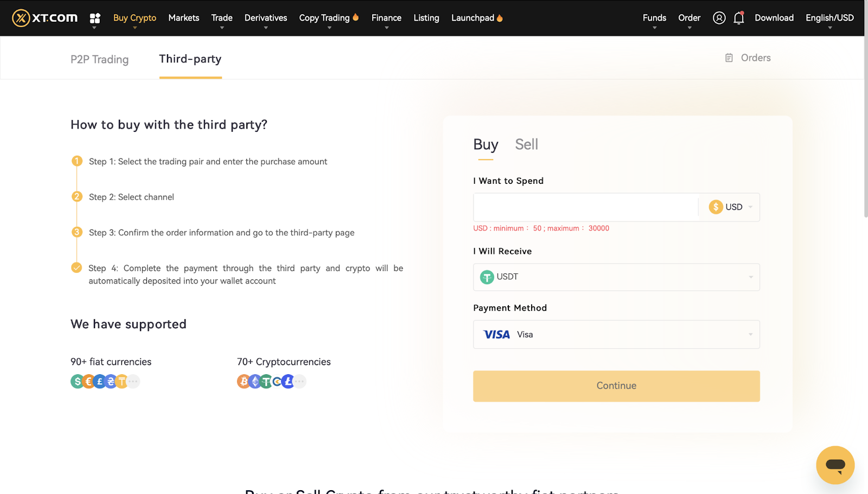The width and height of the screenshot is (868, 494).
Task: Click the Orders document icon
Action: [x=729, y=58]
